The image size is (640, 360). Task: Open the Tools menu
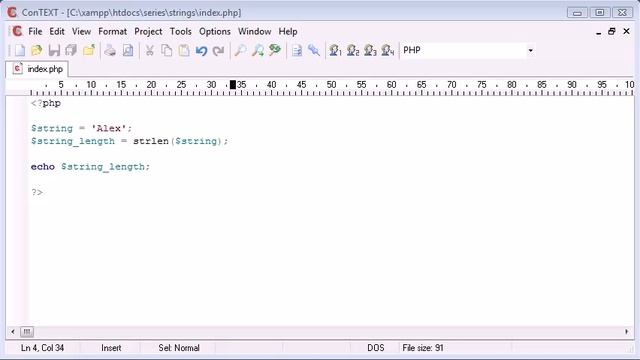click(180, 31)
